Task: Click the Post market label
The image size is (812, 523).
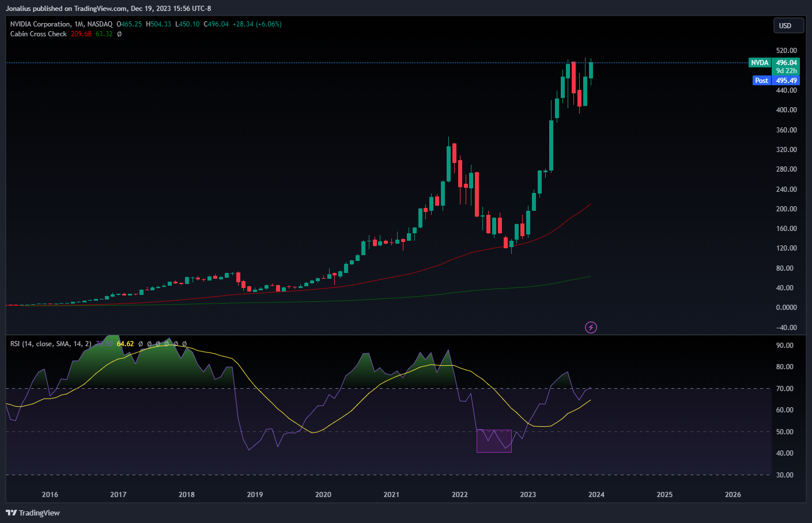Action: (x=761, y=81)
